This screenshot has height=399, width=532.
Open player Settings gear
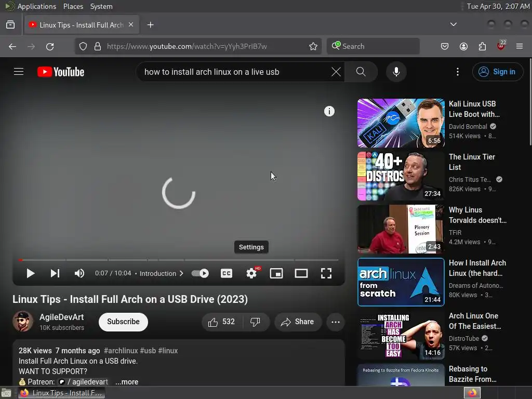click(251, 273)
